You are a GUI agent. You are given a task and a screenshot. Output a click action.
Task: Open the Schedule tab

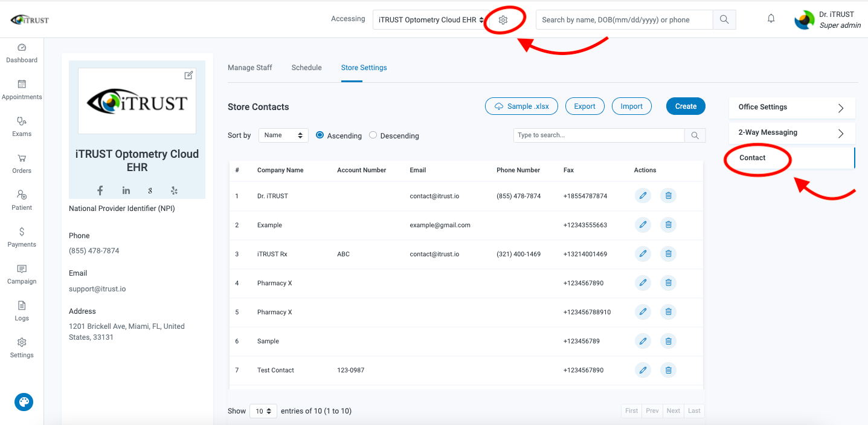(306, 67)
